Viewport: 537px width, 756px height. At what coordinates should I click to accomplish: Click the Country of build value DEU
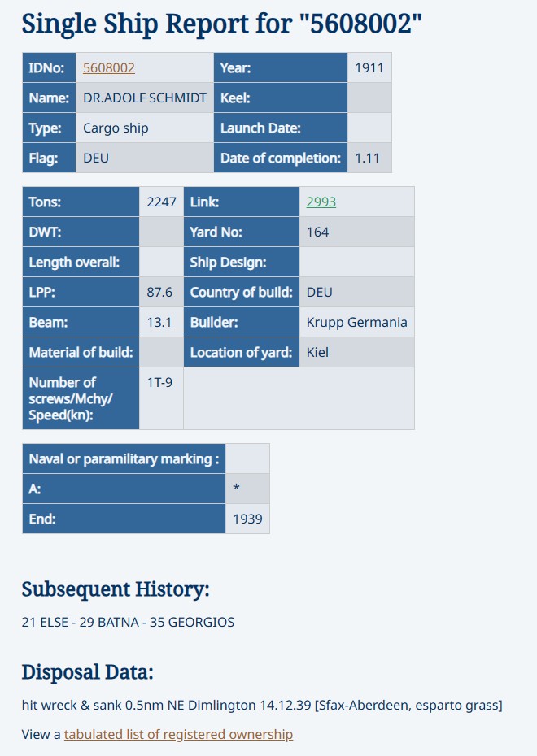(320, 293)
